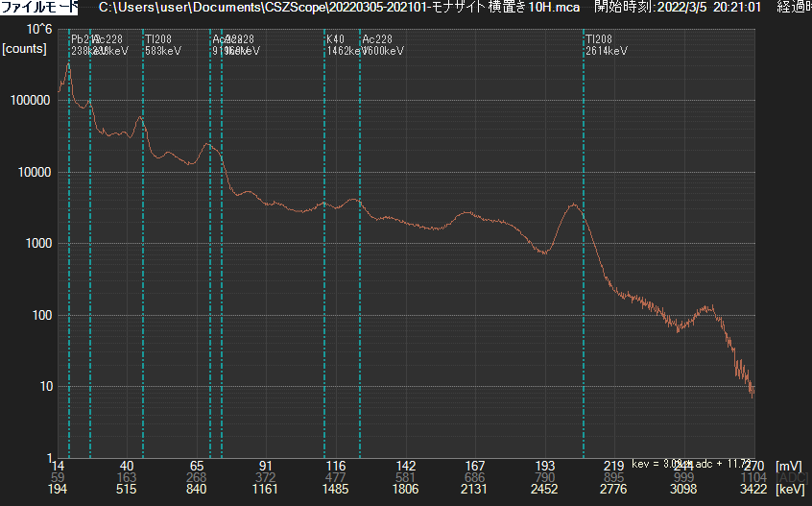Click the [mV] x-axis unit label
Image resolution: width=812 pixels, height=506 pixels.
tap(787, 466)
